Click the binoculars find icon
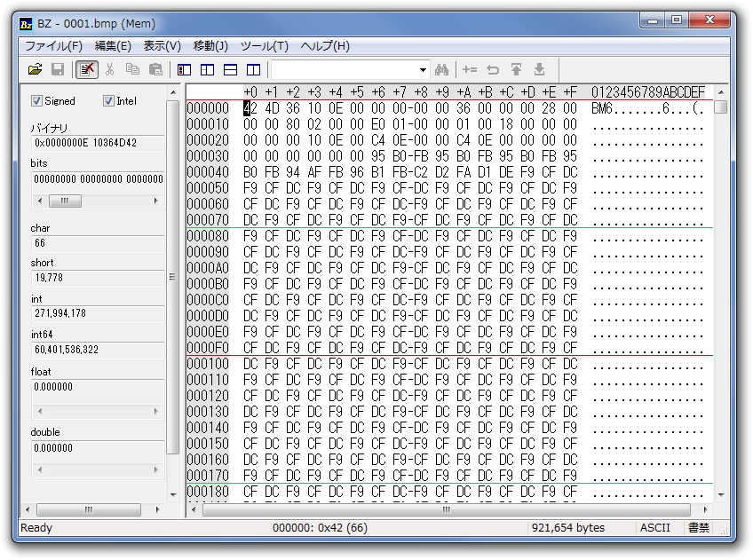This screenshot has height=560, width=753. [x=442, y=70]
